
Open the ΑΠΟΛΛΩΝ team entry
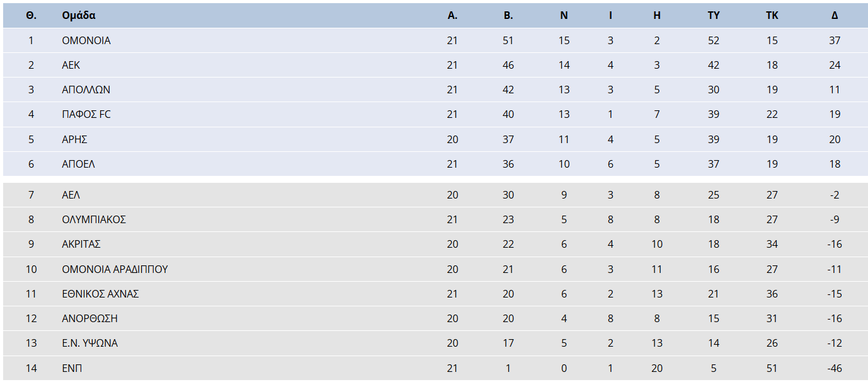(86, 90)
